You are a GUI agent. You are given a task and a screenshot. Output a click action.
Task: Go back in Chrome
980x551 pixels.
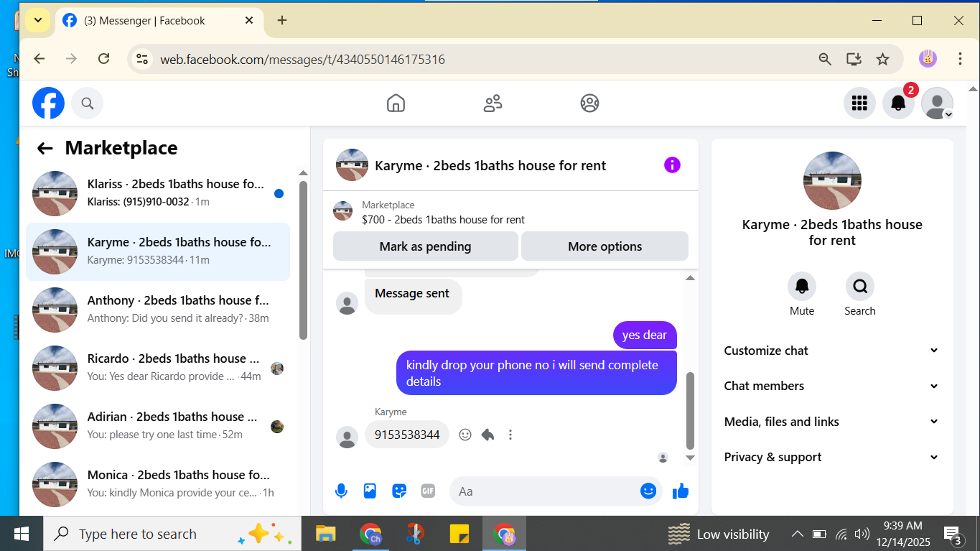39,59
